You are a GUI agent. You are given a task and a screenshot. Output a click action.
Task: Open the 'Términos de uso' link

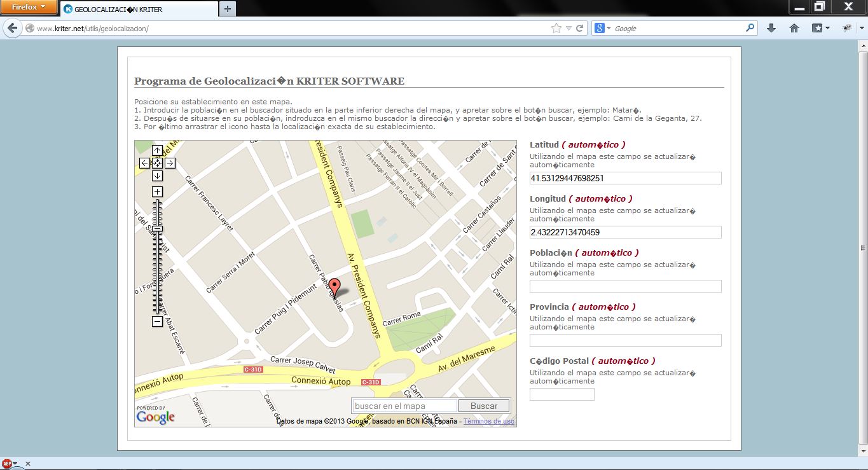tap(489, 421)
